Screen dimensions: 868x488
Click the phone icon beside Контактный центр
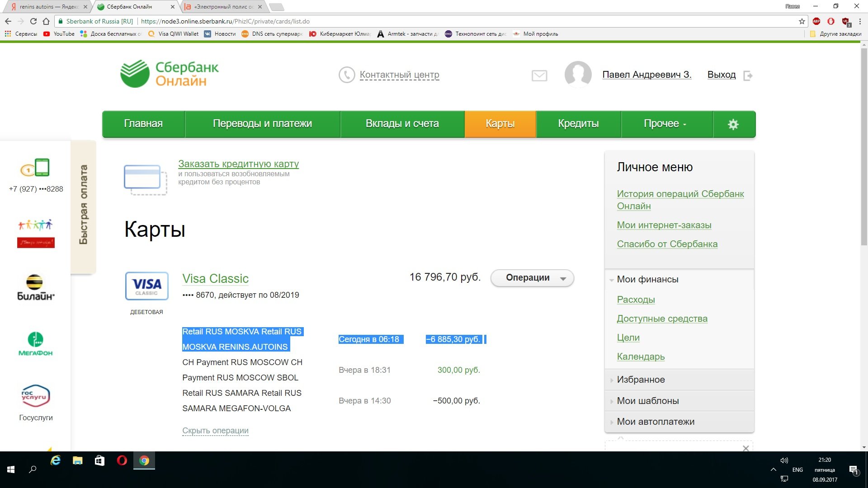[x=347, y=75]
